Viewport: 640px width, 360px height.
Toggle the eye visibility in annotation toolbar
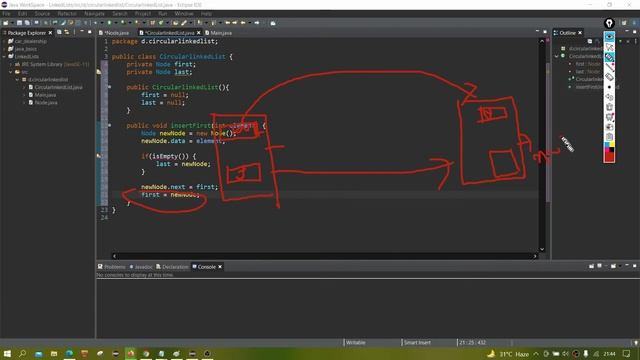[609, 37]
